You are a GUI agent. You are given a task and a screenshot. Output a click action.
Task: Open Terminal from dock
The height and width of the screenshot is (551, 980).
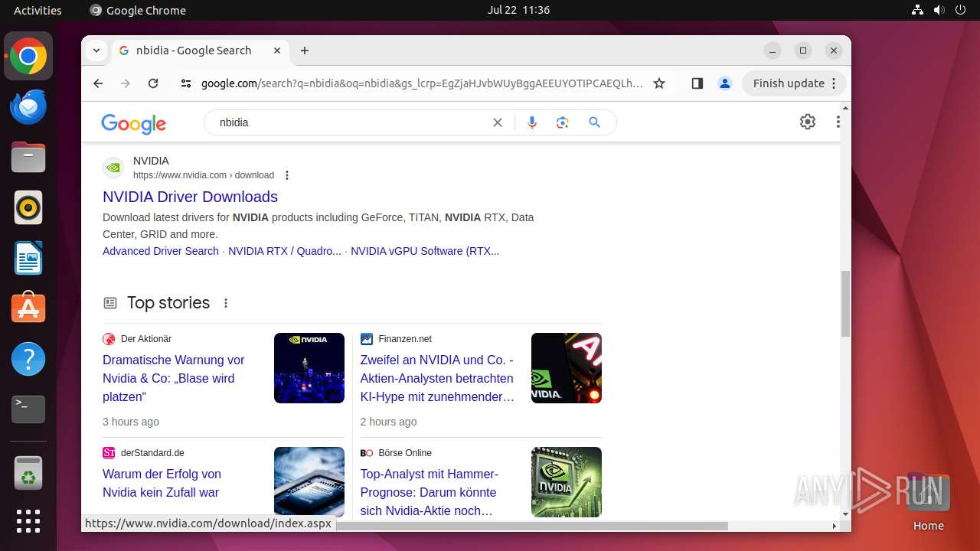click(x=28, y=409)
